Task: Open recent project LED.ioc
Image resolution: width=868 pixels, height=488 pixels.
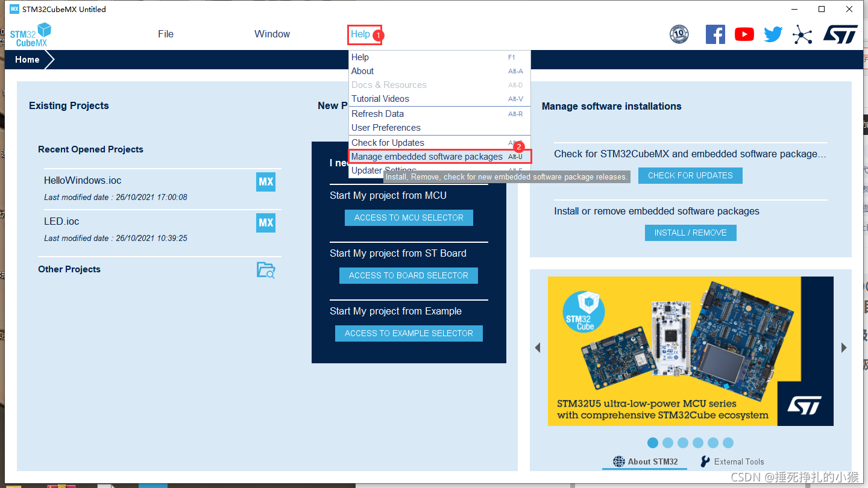Action: click(61, 221)
